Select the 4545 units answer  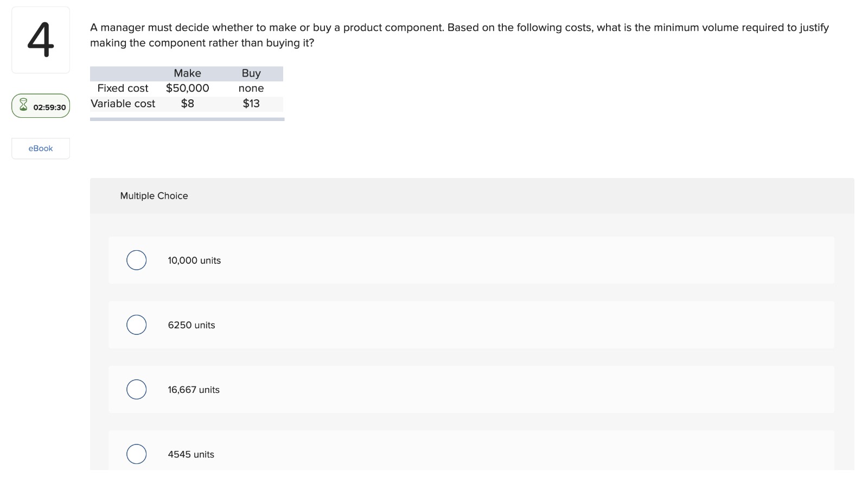tap(136, 454)
